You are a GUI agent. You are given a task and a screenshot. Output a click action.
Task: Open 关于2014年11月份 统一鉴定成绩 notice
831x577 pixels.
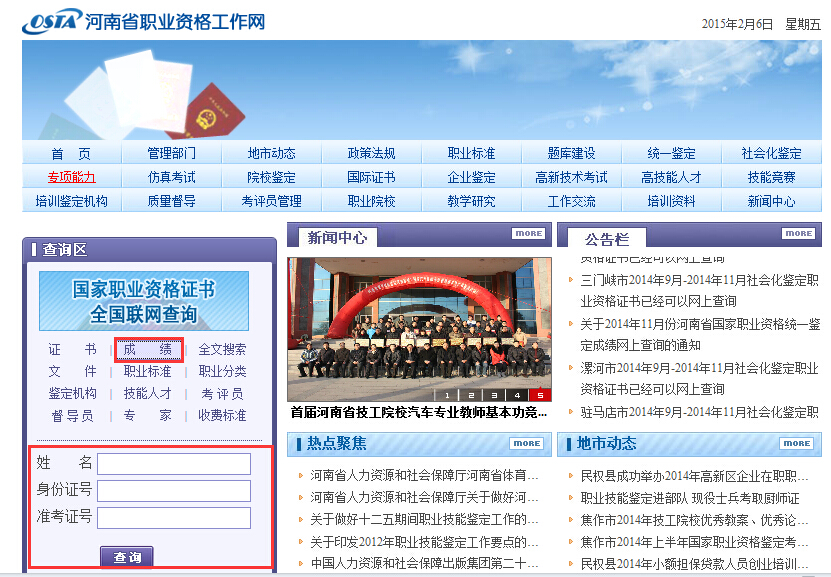click(700, 335)
